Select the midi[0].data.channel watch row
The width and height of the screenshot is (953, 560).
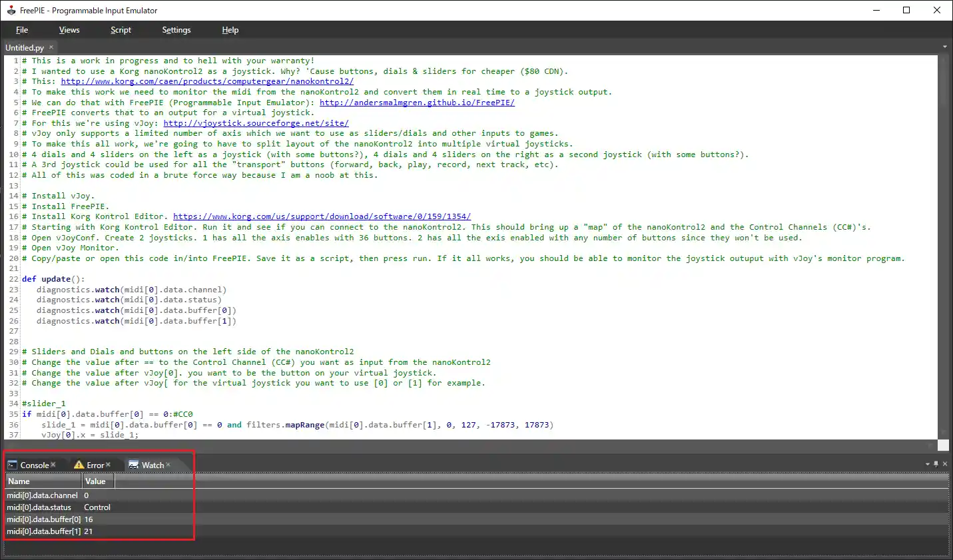tap(477, 495)
